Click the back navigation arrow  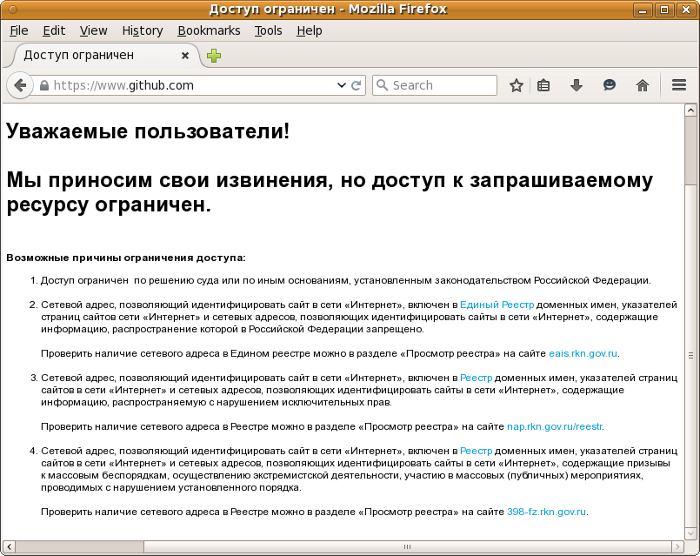(x=19, y=86)
